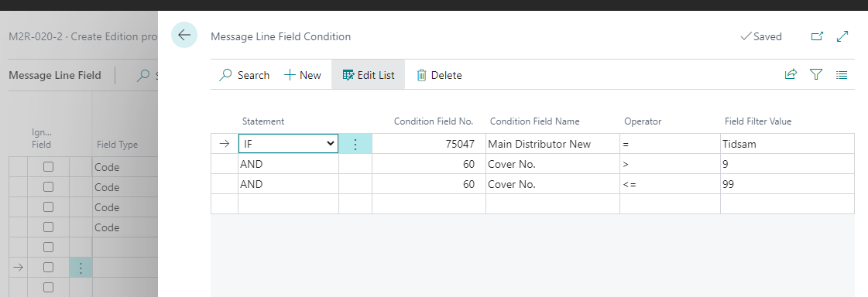Screen dimensions: 868x297
Task: Open row options dots in background Message Line Field
Action: pyautogui.click(x=81, y=268)
